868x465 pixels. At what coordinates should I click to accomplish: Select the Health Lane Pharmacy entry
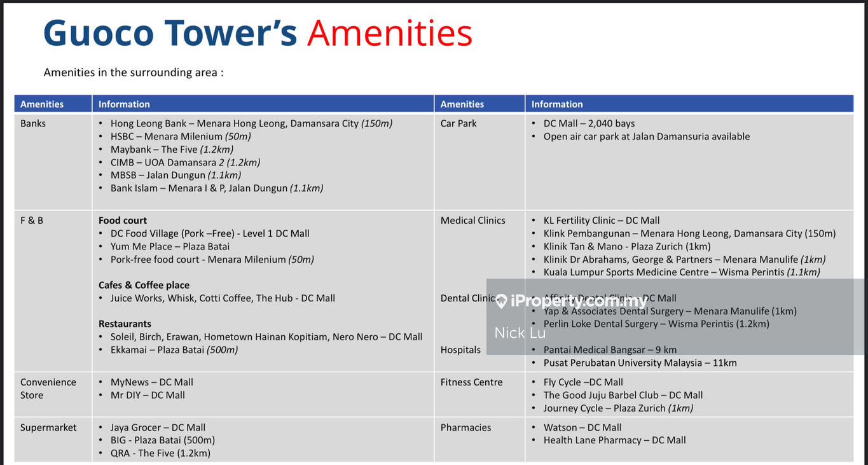pos(614,440)
